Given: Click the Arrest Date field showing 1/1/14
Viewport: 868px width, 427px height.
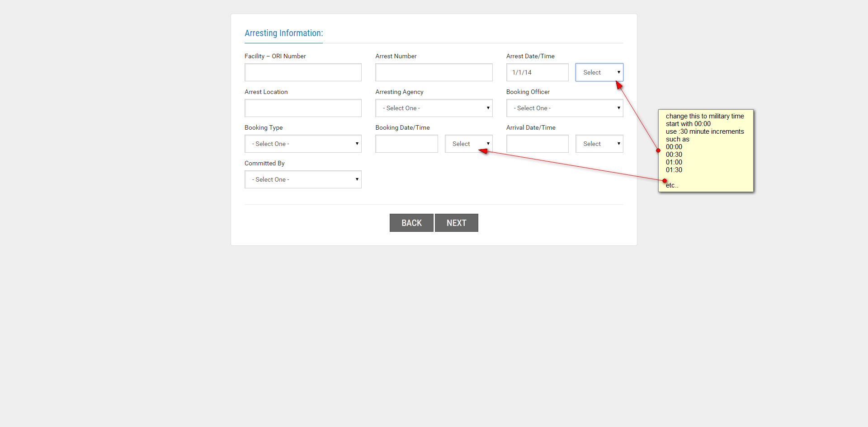Looking at the screenshot, I should coord(537,72).
